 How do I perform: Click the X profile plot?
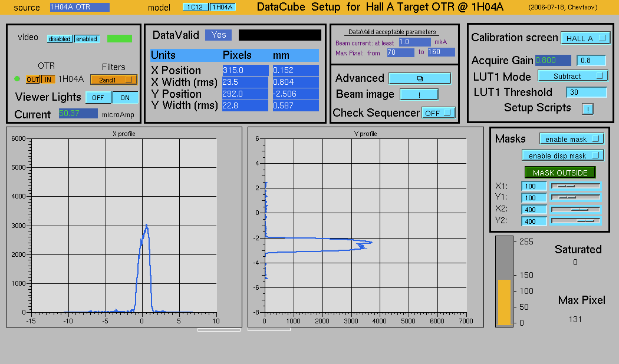pyautogui.click(x=124, y=227)
